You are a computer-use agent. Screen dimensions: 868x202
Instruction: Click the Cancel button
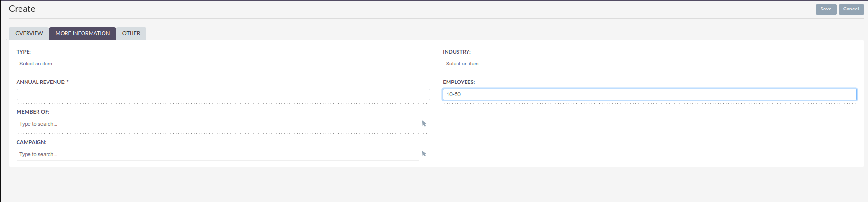pos(851,9)
